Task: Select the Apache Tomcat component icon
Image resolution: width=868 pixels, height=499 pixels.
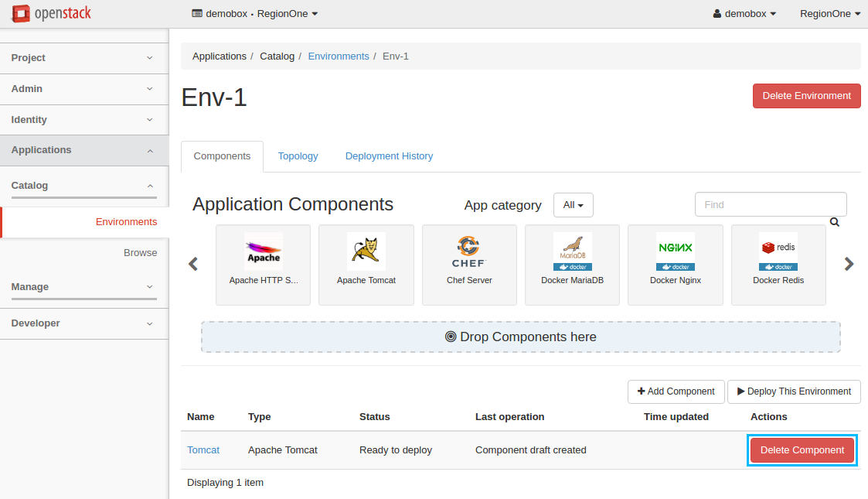Action: [366, 252]
